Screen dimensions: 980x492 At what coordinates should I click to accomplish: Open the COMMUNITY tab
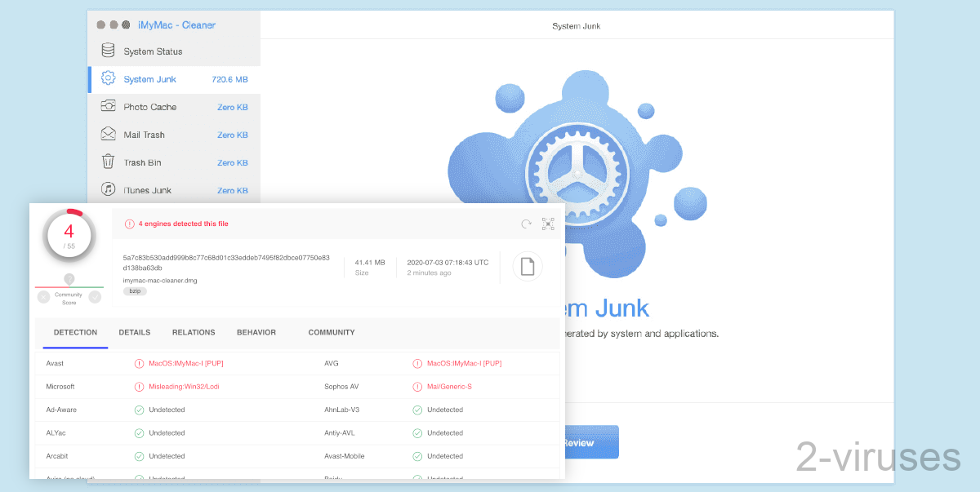tap(332, 332)
